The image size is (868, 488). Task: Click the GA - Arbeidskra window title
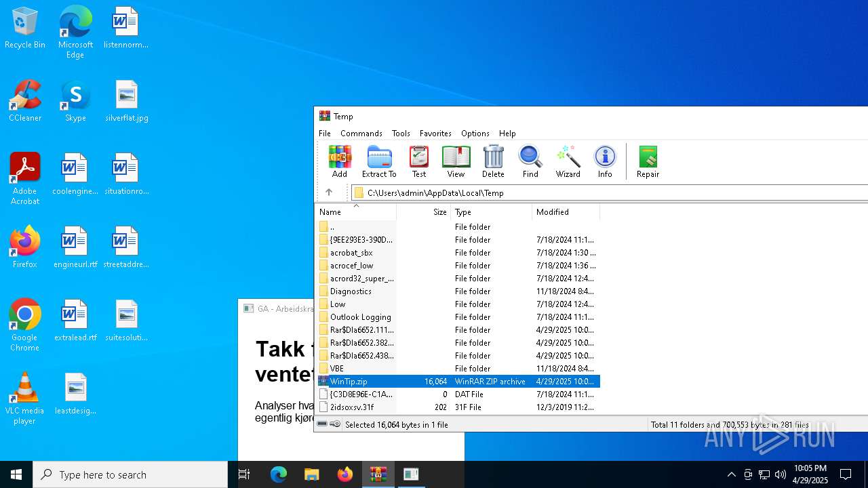click(285, 308)
